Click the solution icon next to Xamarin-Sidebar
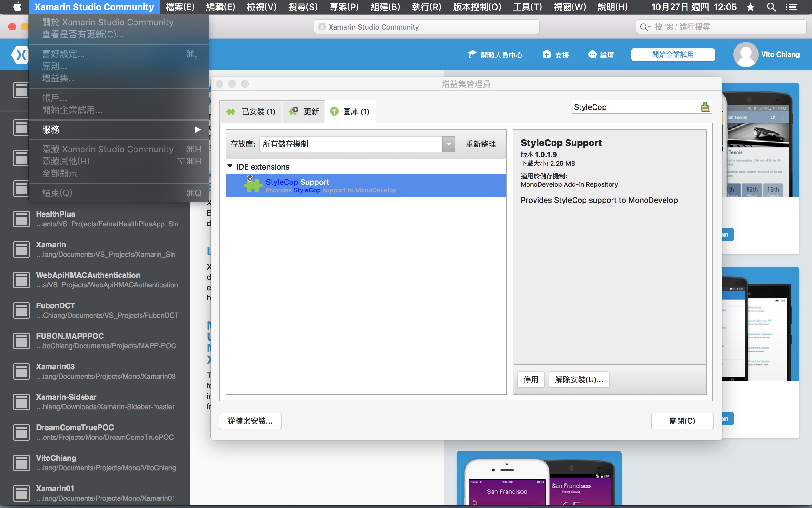The width and height of the screenshot is (812, 508). point(22,402)
